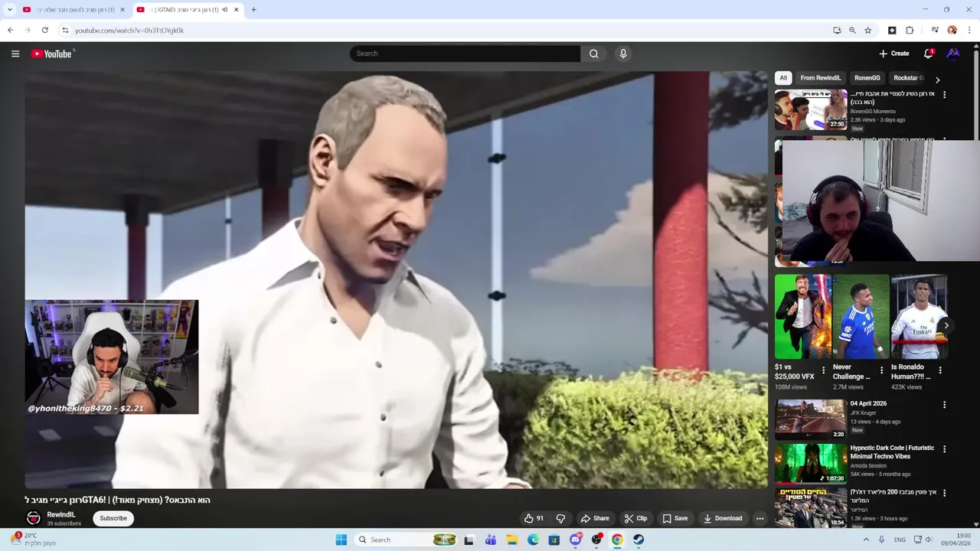Click the Create button
Screen dimensions: 980x551
point(893,54)
